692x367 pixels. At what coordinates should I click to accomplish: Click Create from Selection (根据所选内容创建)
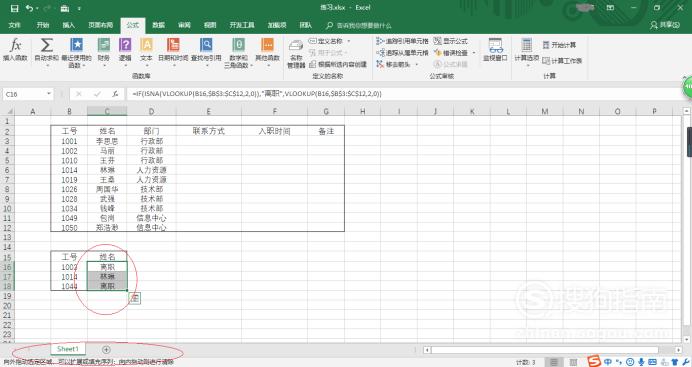[338, 64]
